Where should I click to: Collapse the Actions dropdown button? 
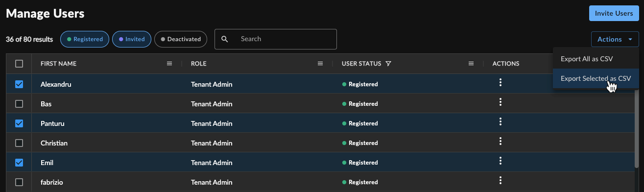point(615,39)
